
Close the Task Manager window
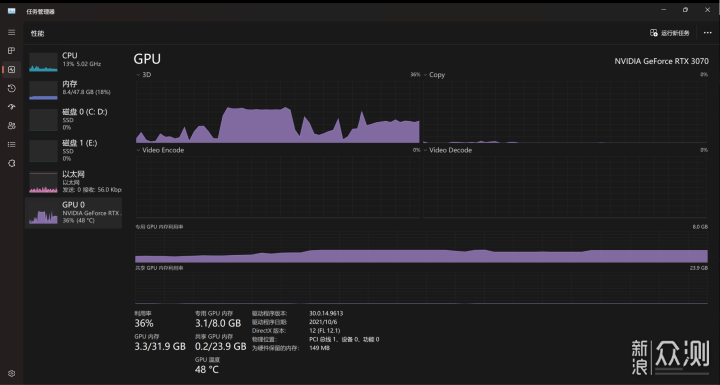click(707, 10)
